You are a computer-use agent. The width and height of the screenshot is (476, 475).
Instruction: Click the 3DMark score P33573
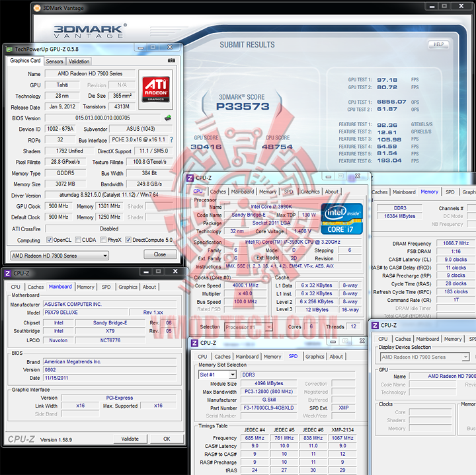pyautogui.click(x=243, y=106)
